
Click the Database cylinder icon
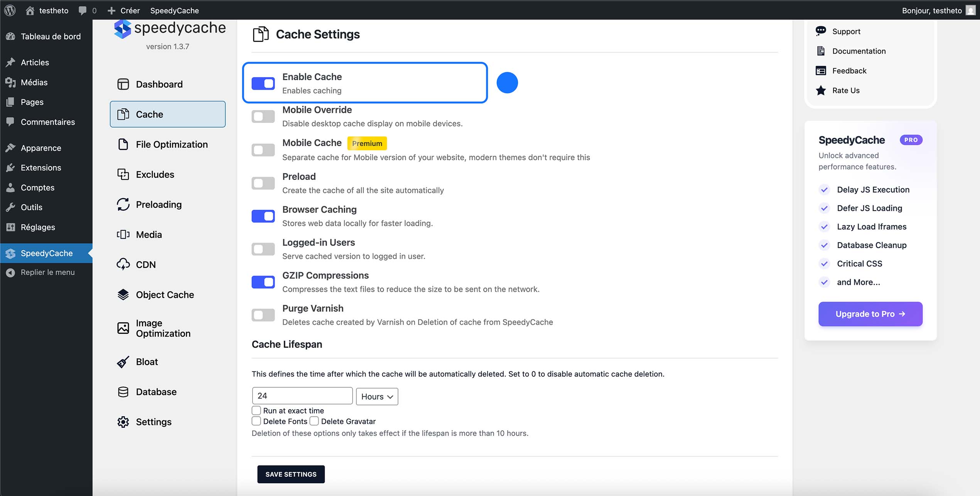(123, 392)
